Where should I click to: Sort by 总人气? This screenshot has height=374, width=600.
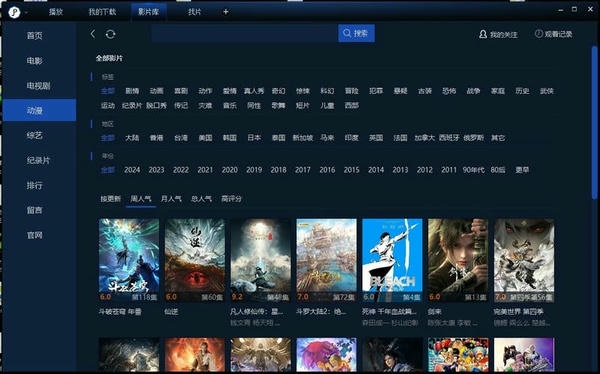tap(201, 199)
